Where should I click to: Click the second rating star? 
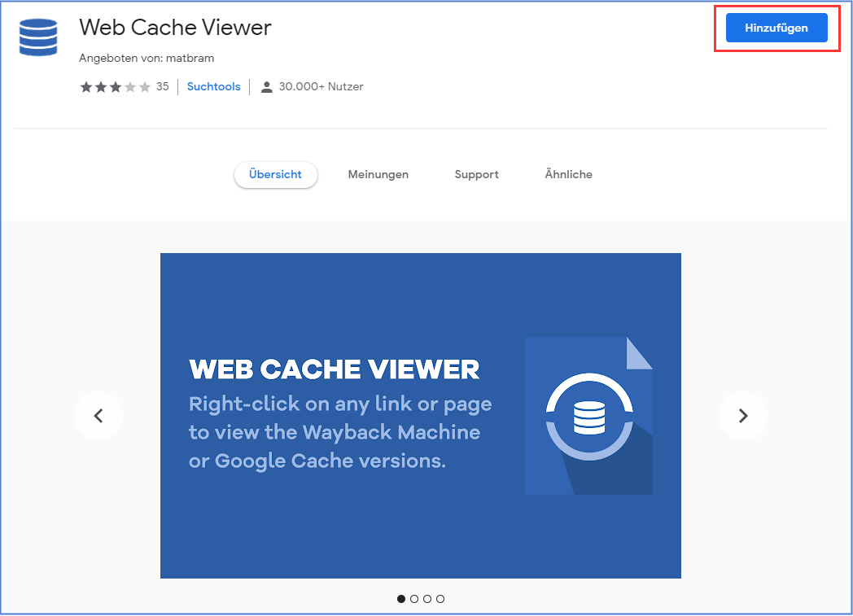(101, 86)
